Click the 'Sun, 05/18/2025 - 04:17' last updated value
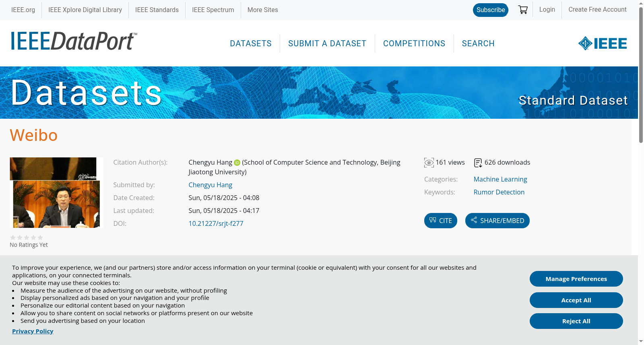The height and width of the screenshot is (345, 644). 224,211
